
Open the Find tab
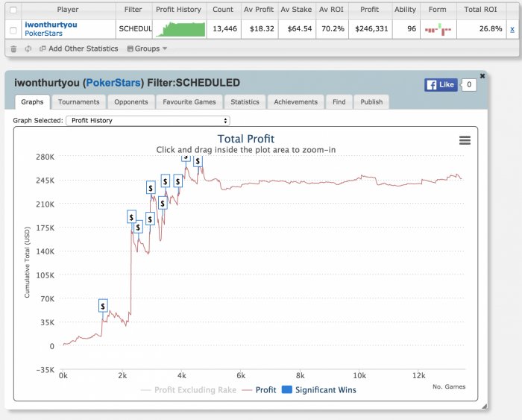(339, 102)
